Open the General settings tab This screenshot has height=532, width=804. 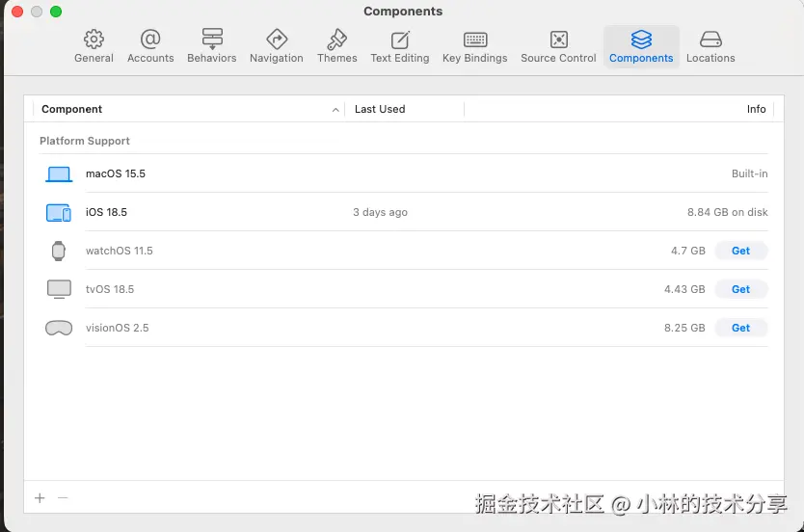pos(94,46)
